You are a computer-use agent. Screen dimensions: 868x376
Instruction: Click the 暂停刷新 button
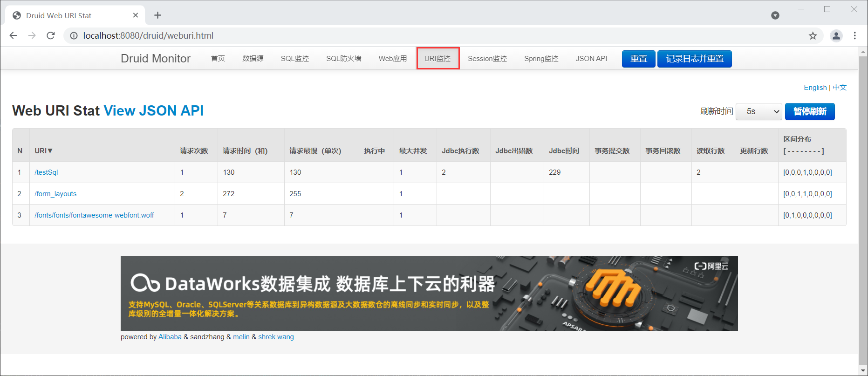810,111
